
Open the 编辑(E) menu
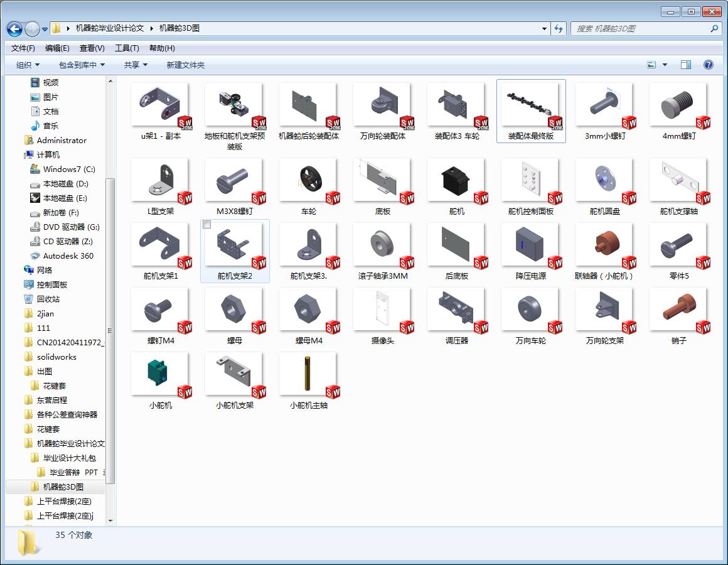(57, 48)
